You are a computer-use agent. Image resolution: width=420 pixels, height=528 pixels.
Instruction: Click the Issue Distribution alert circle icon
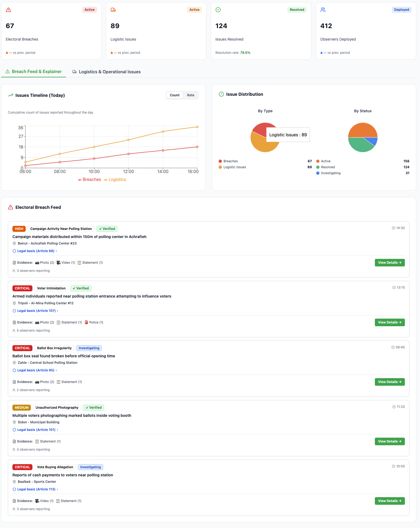tap(221, 94)
